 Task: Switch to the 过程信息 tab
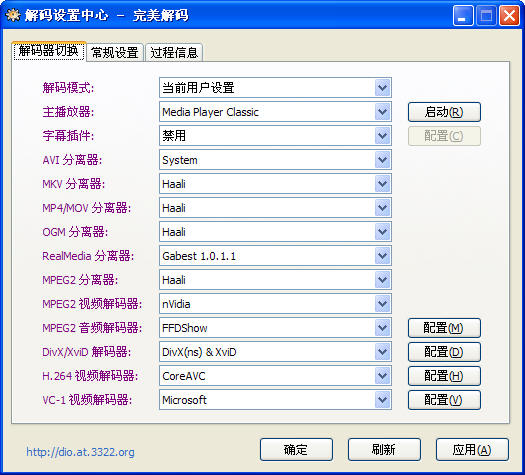click(174, 53)
